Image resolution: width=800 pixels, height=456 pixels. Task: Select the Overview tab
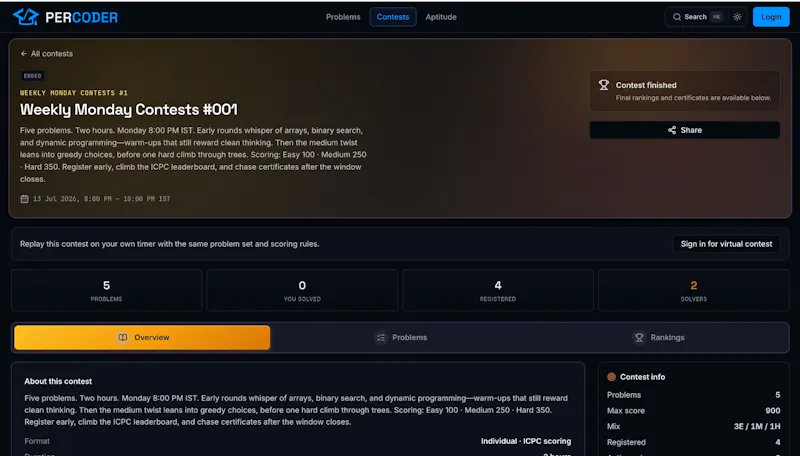pos(142,338)
